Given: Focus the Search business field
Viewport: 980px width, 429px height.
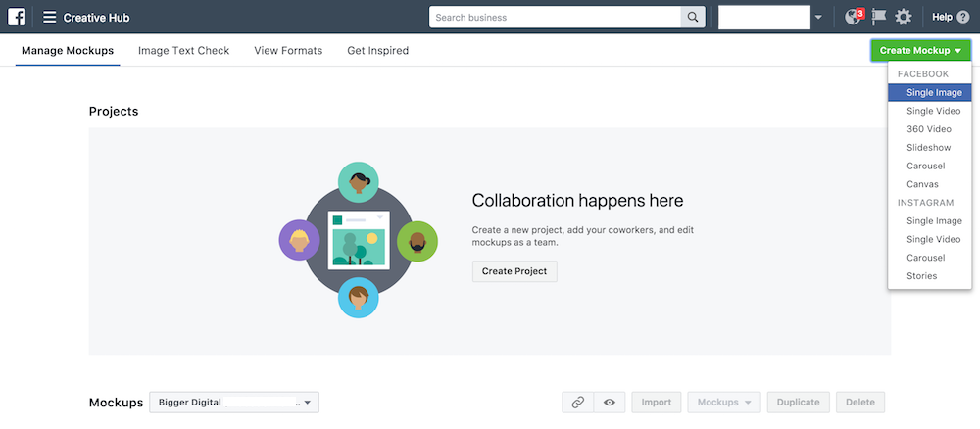Looking at the screenshot, I should click(555, 17).
